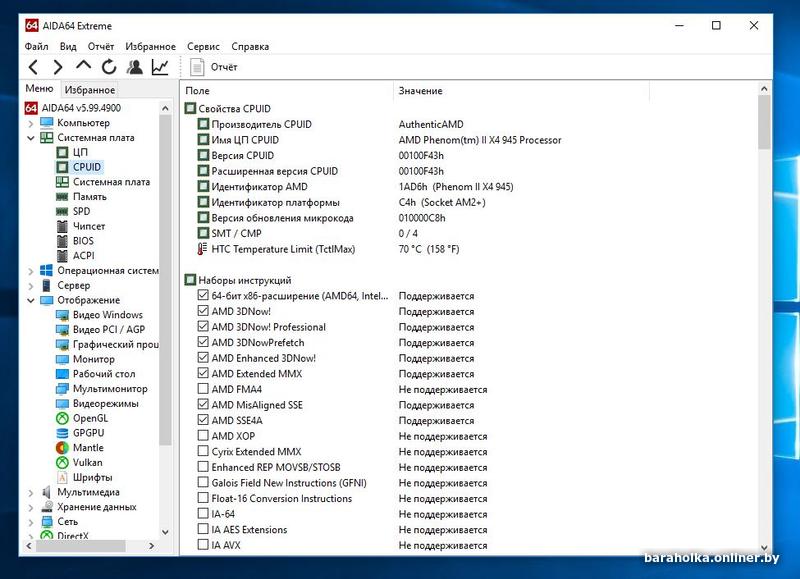Toggle the 64-бит x86-расширение checkbox
This screenshot has height=579, width=800.
coord(203,295)
